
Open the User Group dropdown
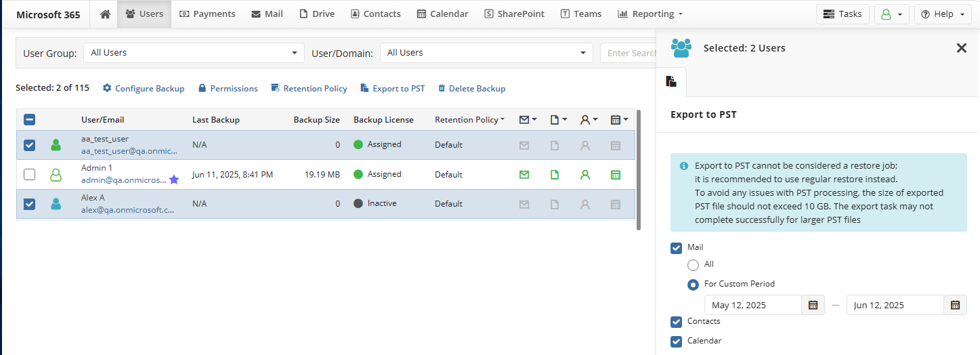[194, 53]
